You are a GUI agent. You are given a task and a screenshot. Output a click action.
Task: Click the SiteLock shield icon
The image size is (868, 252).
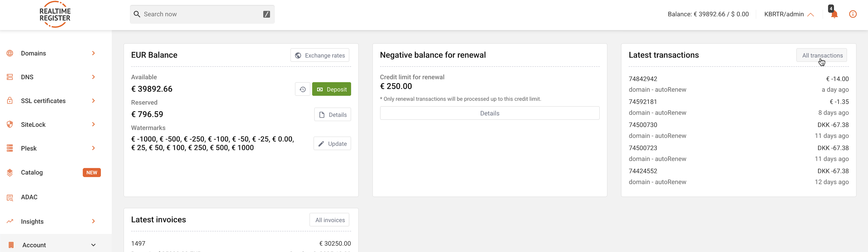(x=10, y=124)
